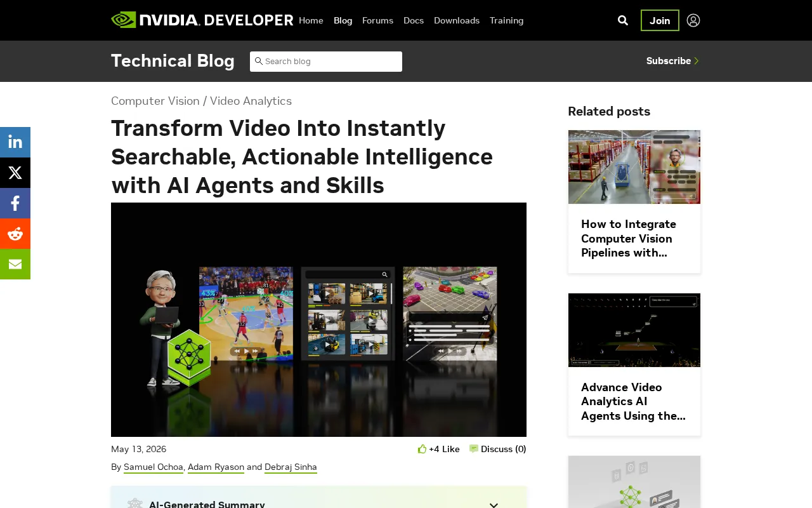Go to the Home menu item
The image size is (812, 508).
point(311,20)
